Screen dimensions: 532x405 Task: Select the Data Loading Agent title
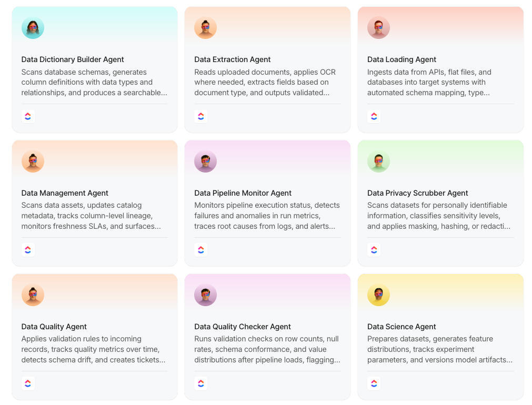point(401,59)
